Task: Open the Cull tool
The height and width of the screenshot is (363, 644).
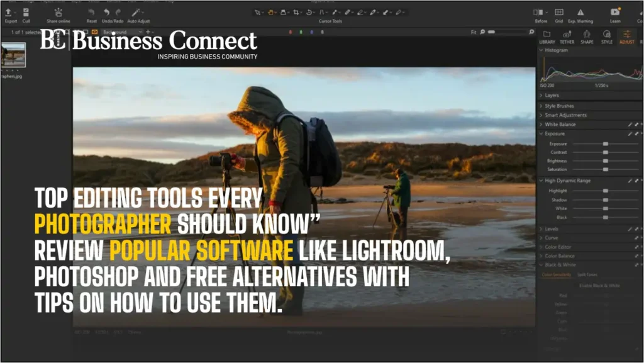Action: tap(25, 13)
